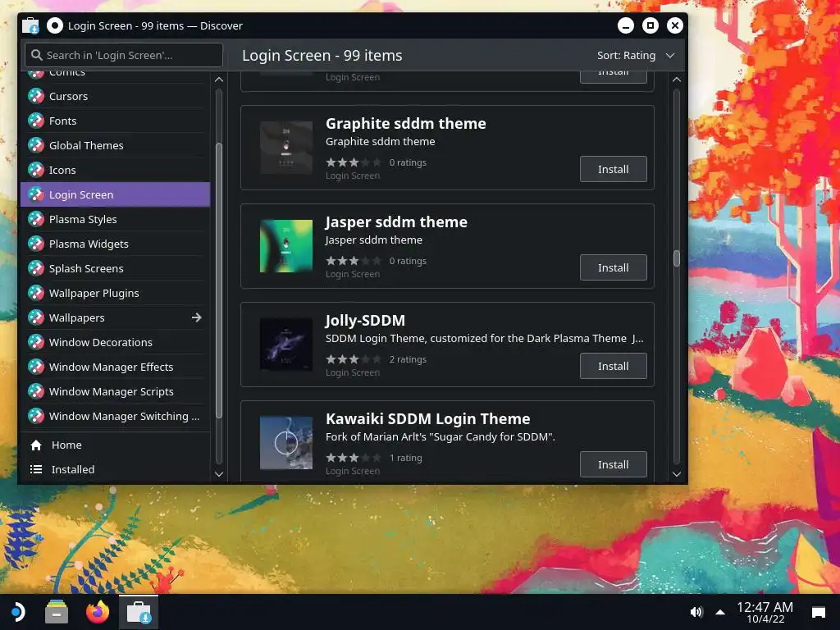Click the Window Decorations category icon
Viewport: 840px width, 630px height.
click(36, 342)
